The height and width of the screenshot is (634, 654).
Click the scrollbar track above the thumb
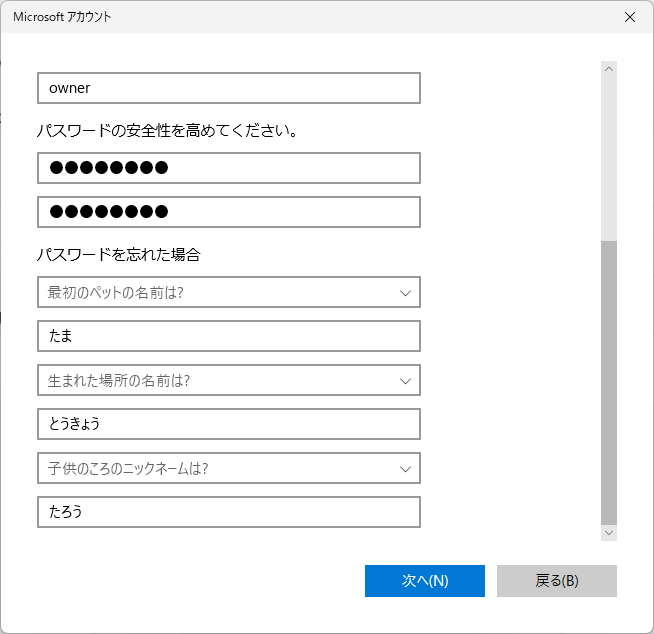[x=609, y=150]
